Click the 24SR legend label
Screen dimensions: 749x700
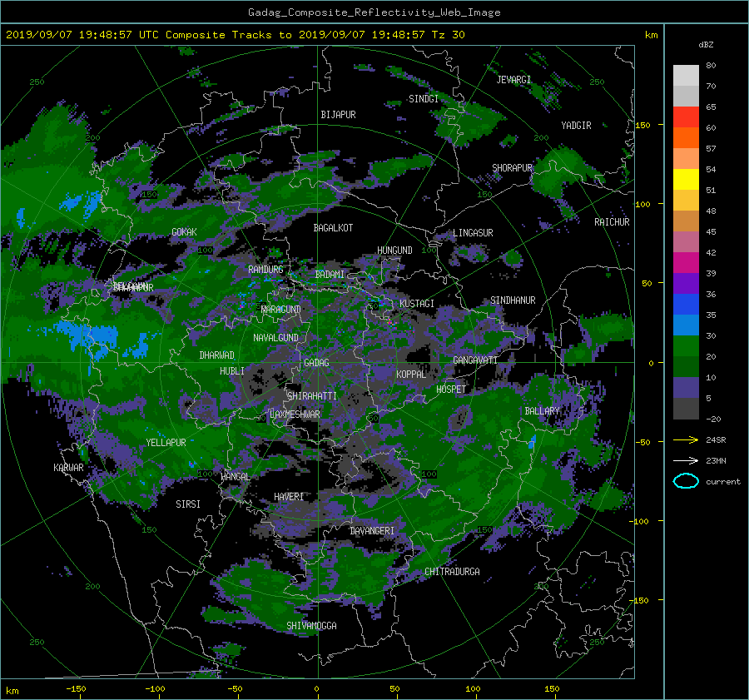pyautogui.click(x=716, y=440)
